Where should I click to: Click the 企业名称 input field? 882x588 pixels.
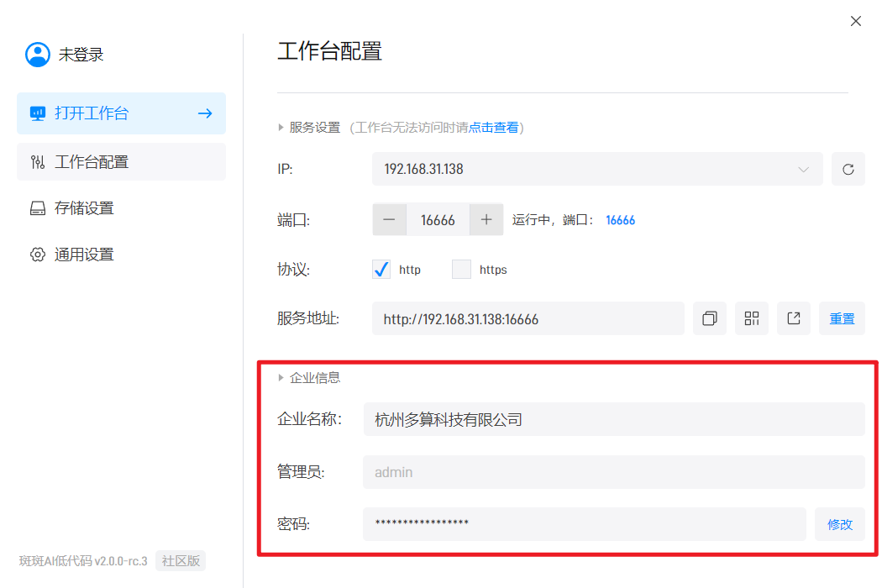(x=614, y=419)
